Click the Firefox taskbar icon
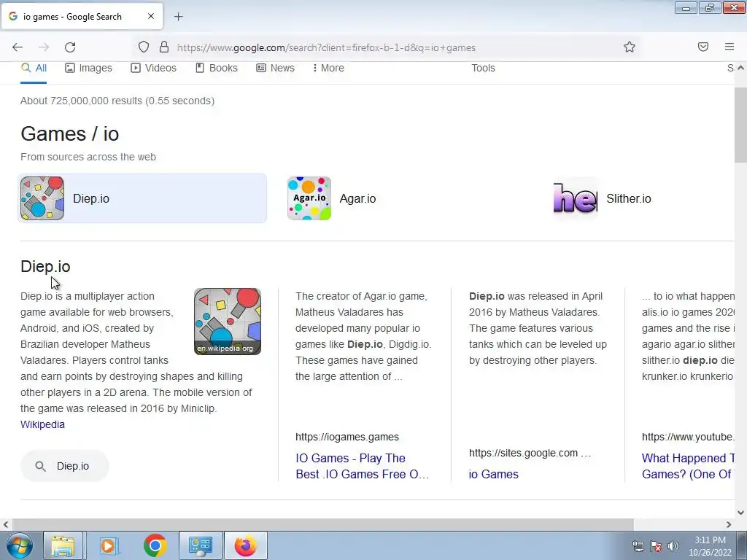This screenshot has width=747, height=560. (245, 545)
